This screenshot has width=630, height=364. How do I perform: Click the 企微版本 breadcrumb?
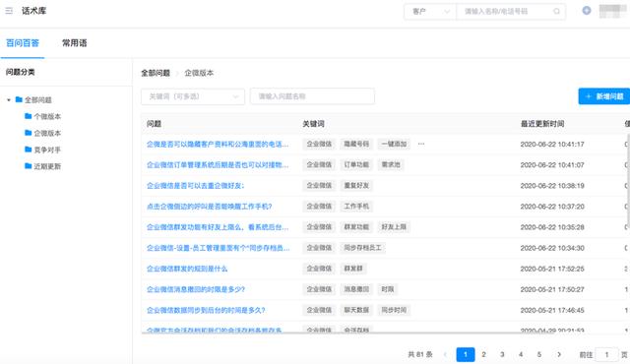tap(199, 73)
